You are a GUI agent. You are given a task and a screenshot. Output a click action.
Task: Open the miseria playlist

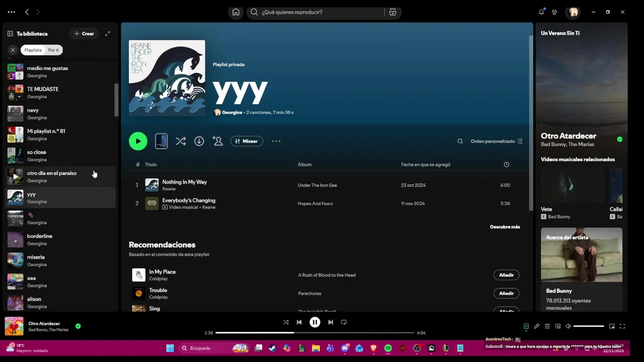click(60, 260)
